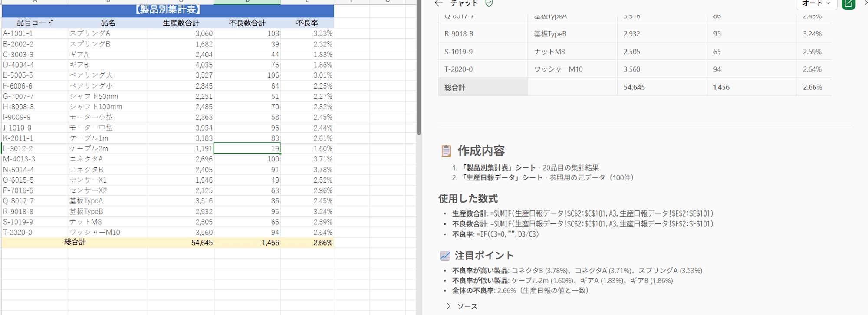Select the センサーX2 cell
The width and height of the screenshot is (868, 315).
(x=108, y=190)
